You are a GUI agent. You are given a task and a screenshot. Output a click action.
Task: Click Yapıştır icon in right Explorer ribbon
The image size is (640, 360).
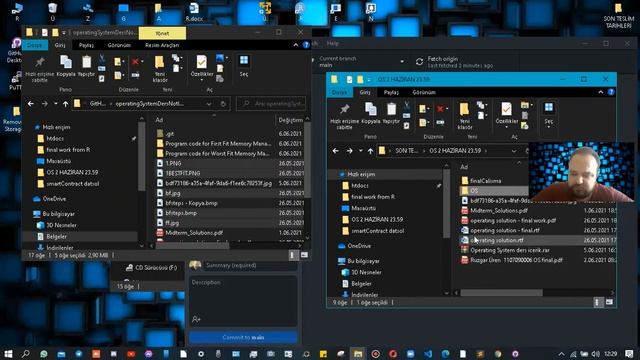391,109
